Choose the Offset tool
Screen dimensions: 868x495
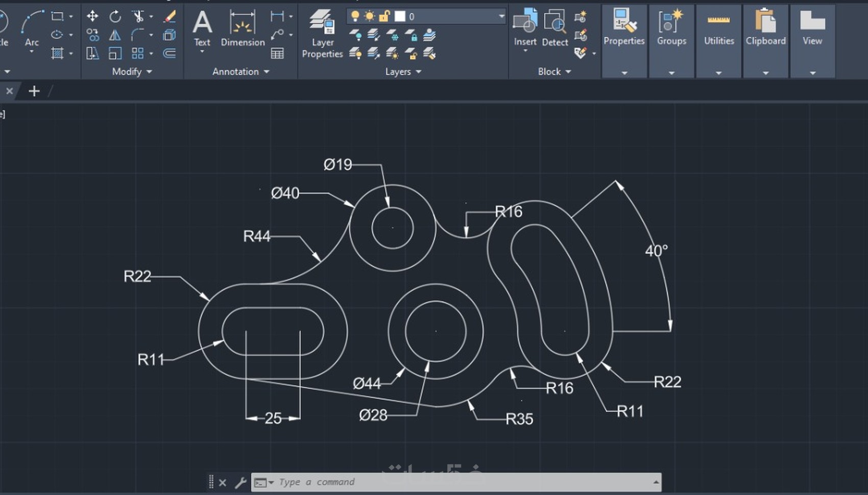(x=170, y=53)
